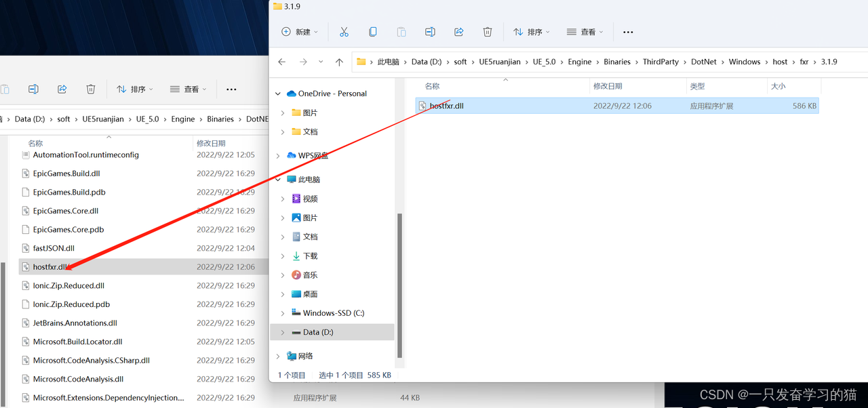Collapse the OneDrive - Personal tree node

tap(278, 94)
